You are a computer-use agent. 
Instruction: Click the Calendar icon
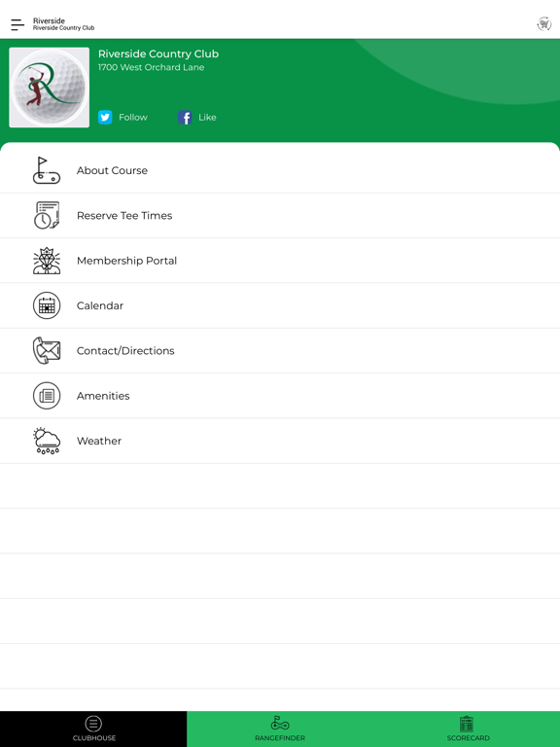(x=47, y=305)
